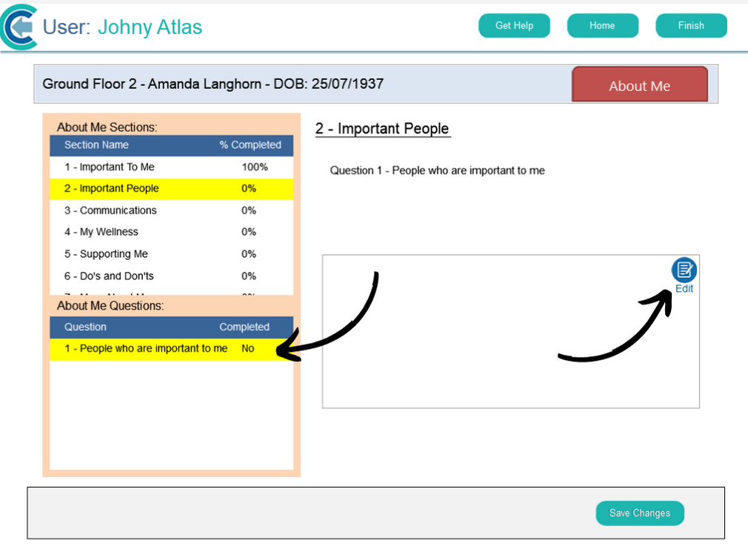748x560 pixels.
Task: Click the back arrow logo icon
Action: (20, 27)
